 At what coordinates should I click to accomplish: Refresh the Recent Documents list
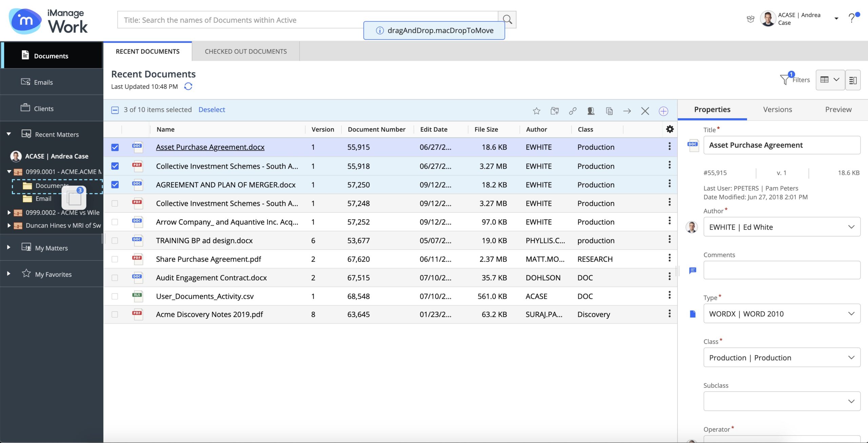[188, 86]
